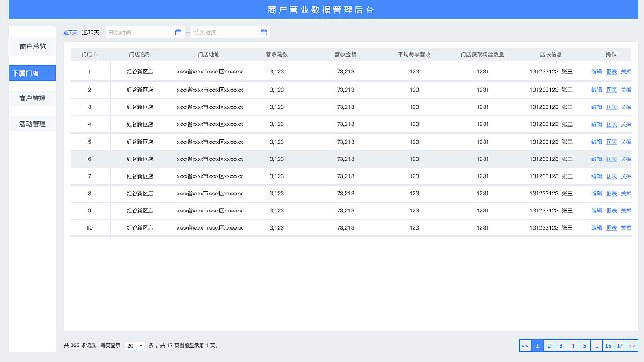View 图表 for store ID 7
The width and height of the screenshot is (644, 362).
[x=612, y=176]
